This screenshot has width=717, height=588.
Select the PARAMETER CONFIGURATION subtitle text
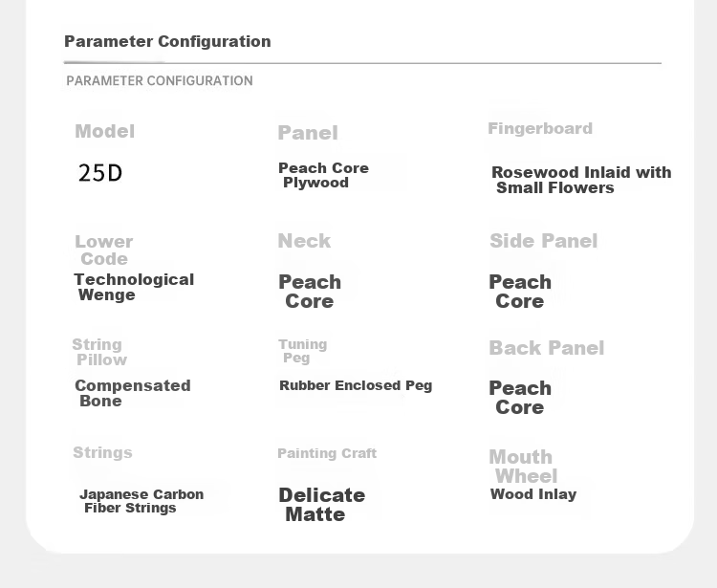(x=159, y=81)
